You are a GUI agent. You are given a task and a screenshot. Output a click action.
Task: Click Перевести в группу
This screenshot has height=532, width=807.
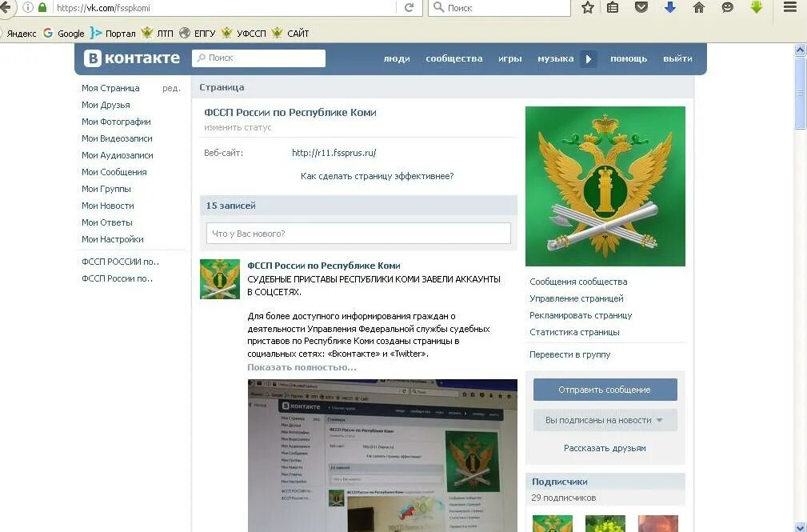[x=569, y=354]
